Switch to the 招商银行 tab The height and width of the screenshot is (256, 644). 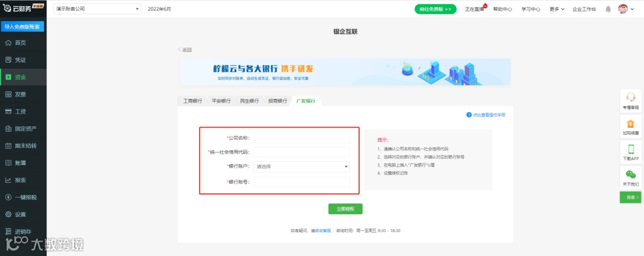pyautogui.click(x=278, y=101)
